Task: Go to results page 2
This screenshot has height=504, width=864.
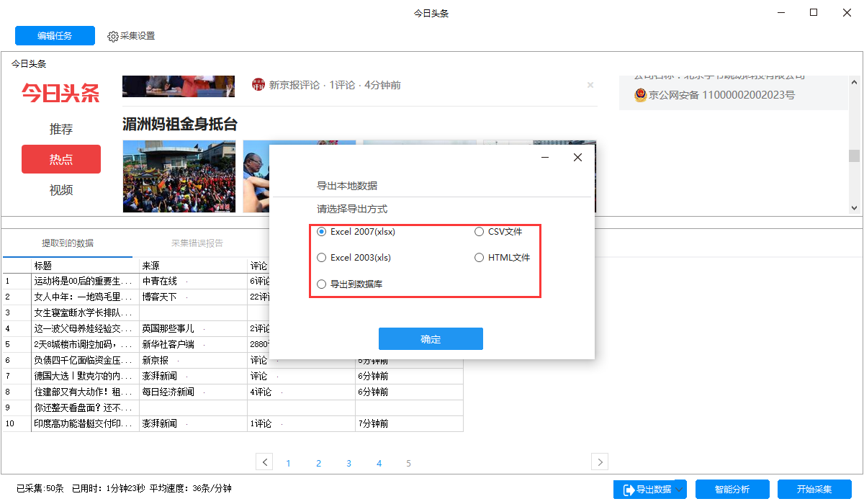Action: click(x=319, y=463)
